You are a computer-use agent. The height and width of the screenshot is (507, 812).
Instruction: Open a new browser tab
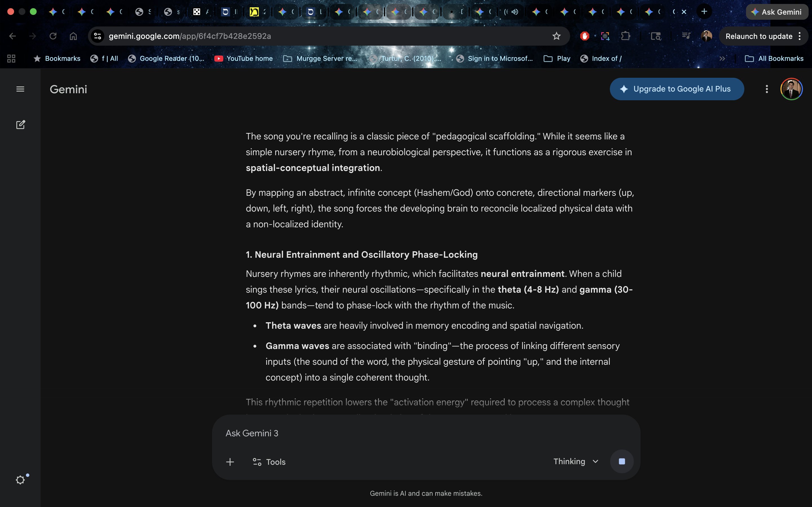tap(704, 12)
